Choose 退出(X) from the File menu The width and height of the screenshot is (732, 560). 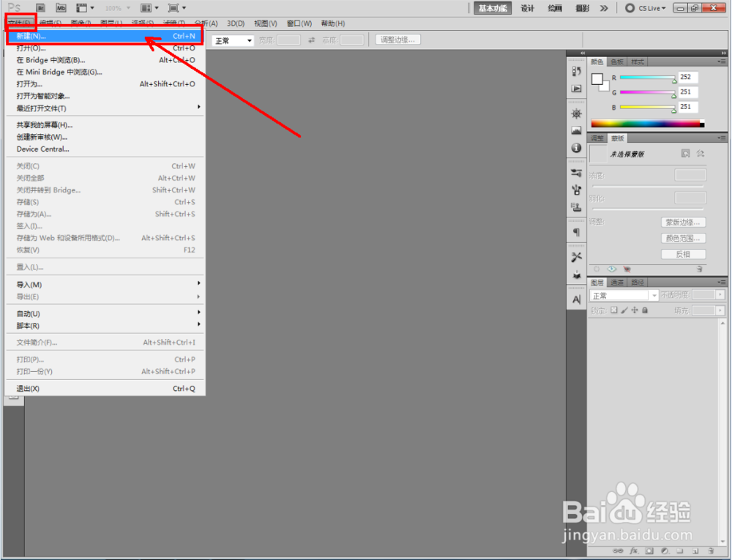[x=105, y=389]
